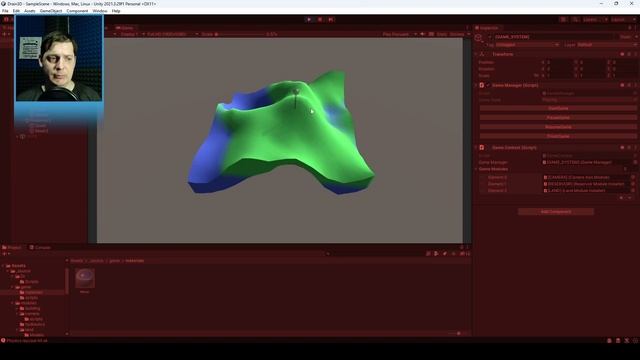
Task: Click the error message in the status bar
Action: click(x=27, y=340)
